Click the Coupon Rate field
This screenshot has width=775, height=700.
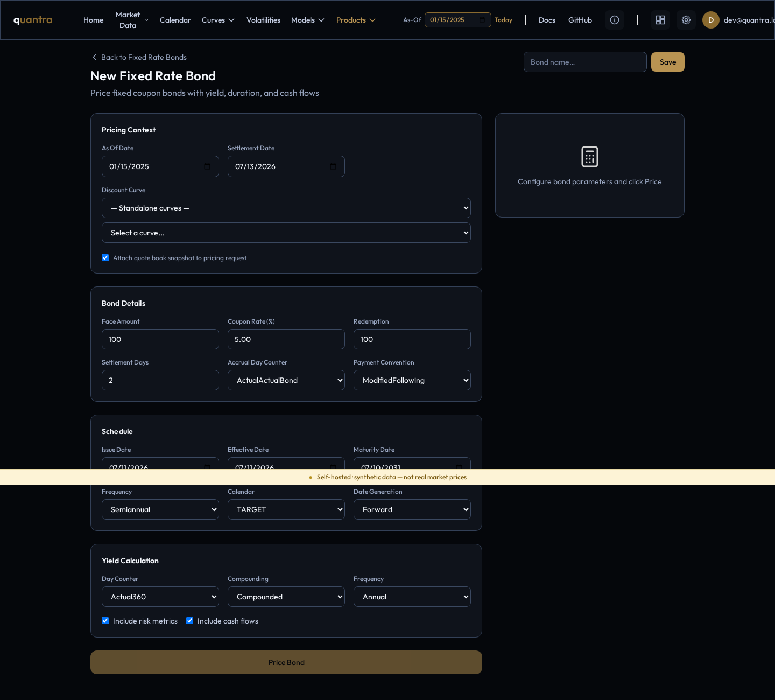(x=286, y=339)
